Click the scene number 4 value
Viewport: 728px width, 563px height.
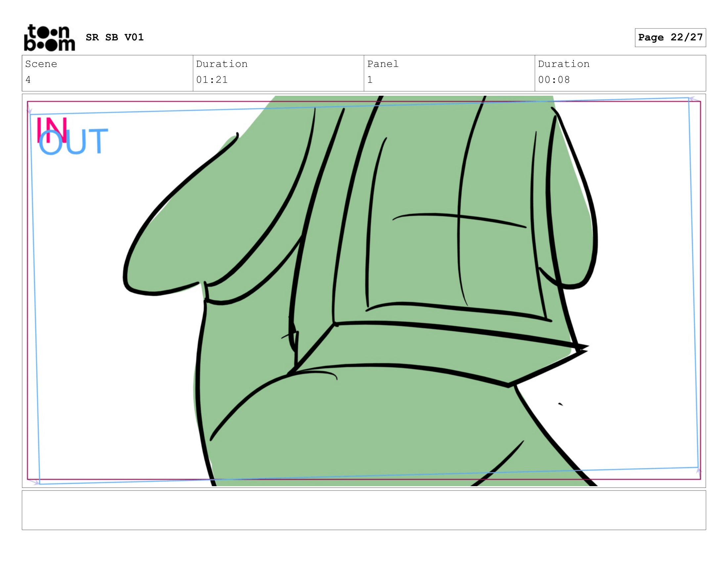28,80
